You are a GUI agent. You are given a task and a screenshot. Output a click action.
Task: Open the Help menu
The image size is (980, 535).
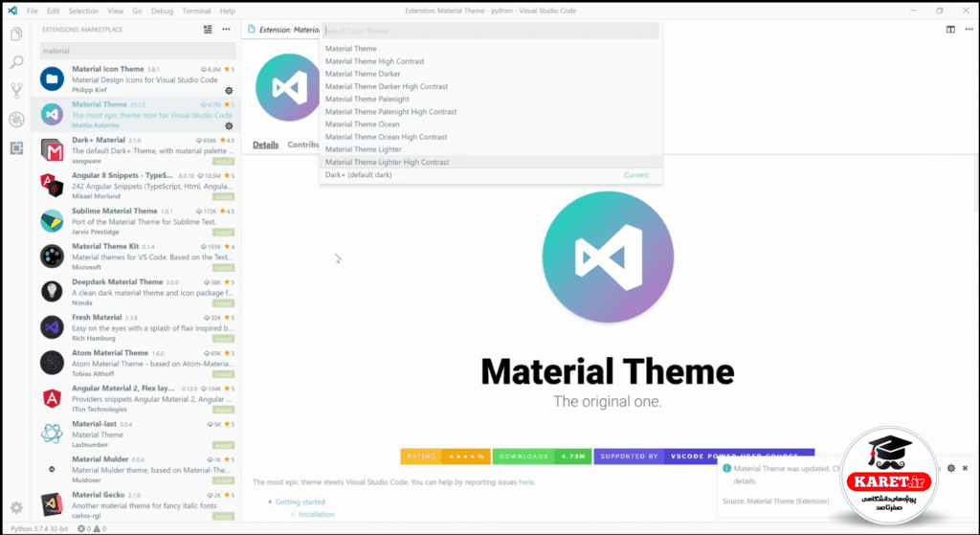click(228, 11)
